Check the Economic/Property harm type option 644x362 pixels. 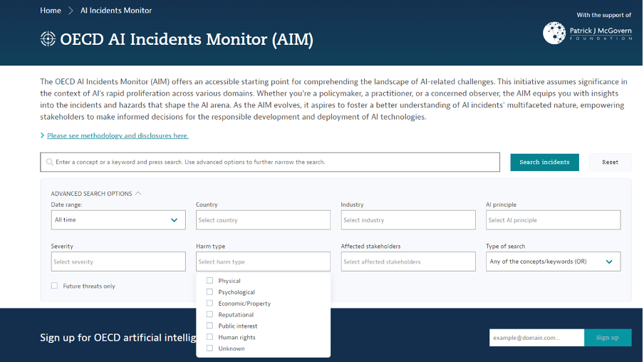[x=209, y=304]
